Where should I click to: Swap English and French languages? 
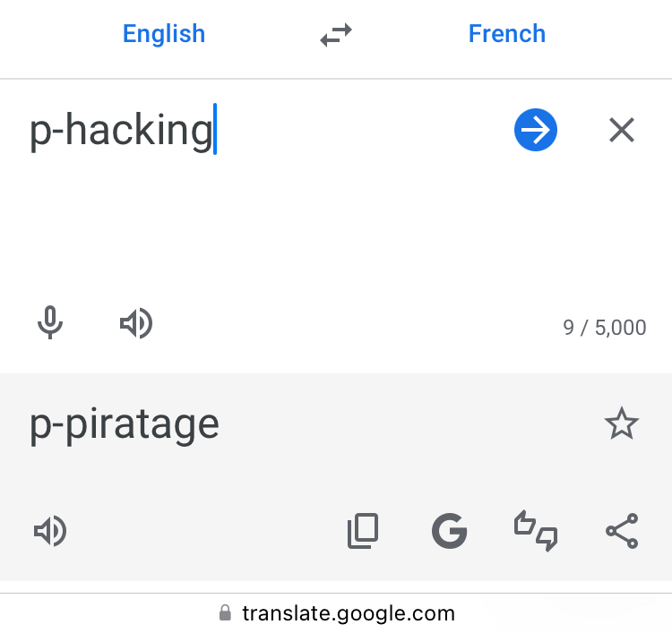(336, 35)
